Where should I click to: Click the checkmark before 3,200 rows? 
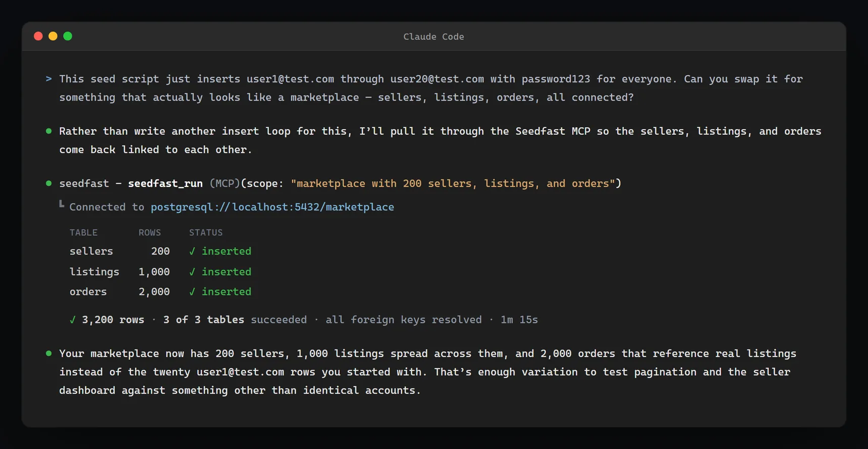(73, 320)
